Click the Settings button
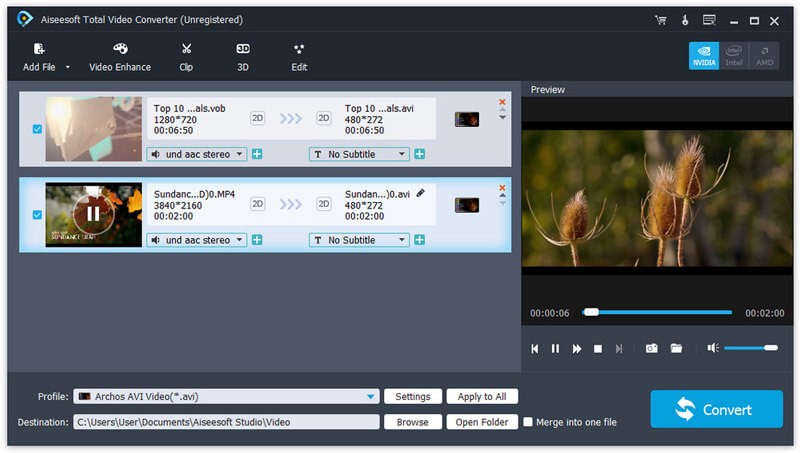This screenshot has height=453, width=800. 412,396
